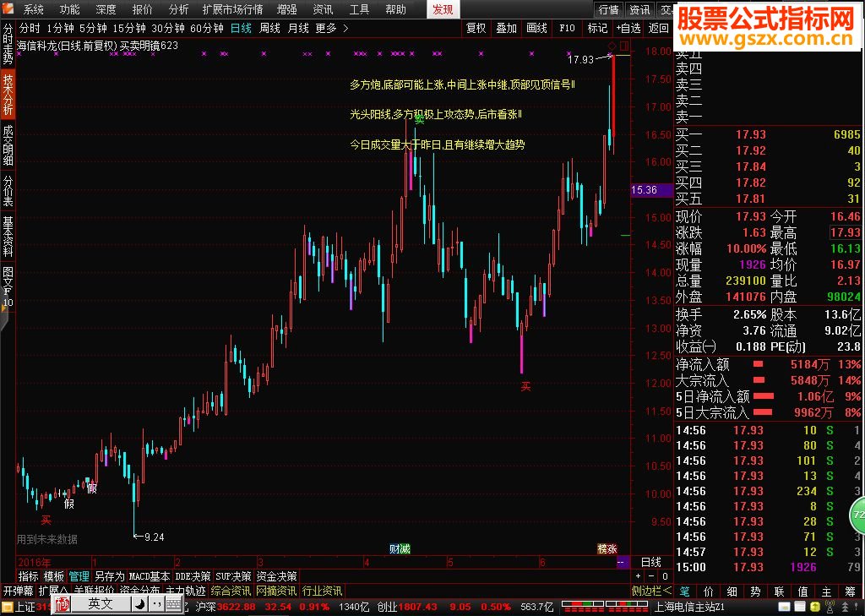Click the signal tower status icon

point(830,608)
